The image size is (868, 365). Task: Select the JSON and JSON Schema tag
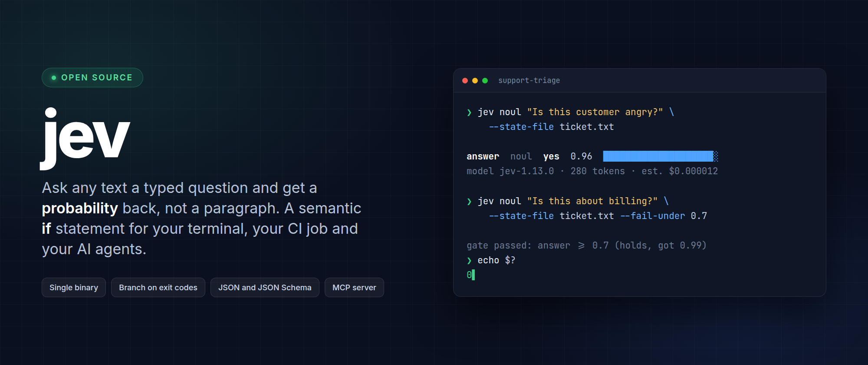[265, 288]
